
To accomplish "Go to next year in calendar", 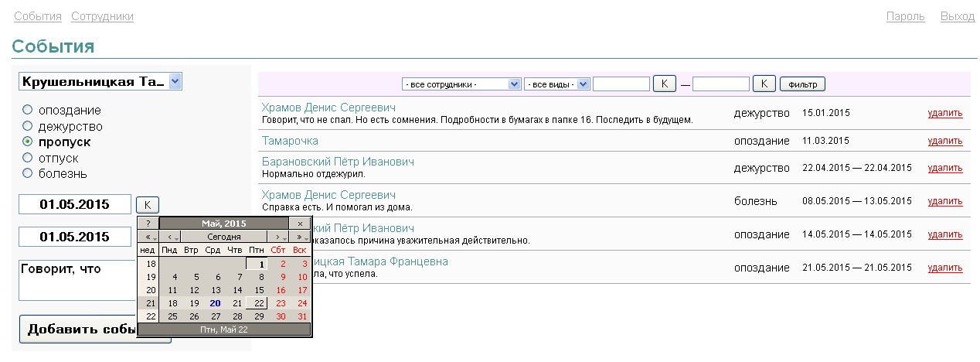I will (x=300, y=237).
